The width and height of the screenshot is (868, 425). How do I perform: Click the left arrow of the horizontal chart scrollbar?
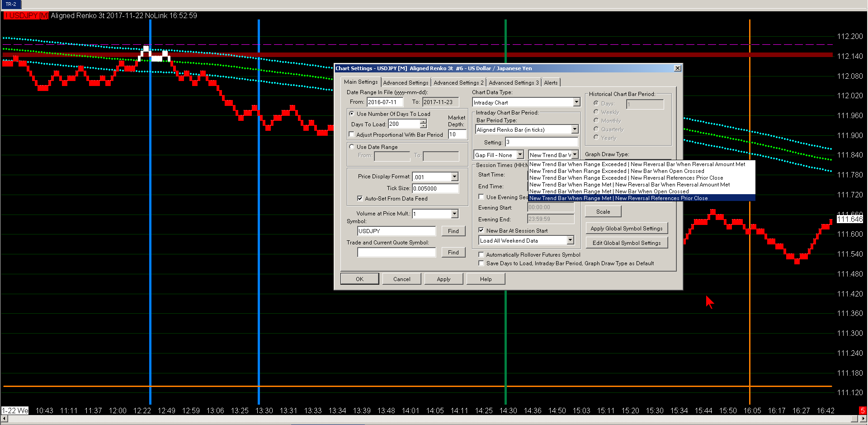pyautogui.click(x=5, y=419)
